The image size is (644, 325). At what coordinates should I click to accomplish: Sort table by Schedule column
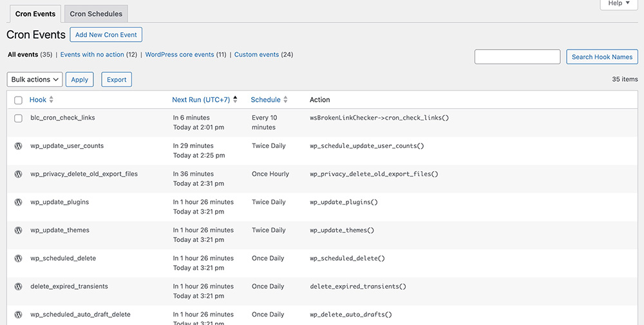tap(266, 100)
